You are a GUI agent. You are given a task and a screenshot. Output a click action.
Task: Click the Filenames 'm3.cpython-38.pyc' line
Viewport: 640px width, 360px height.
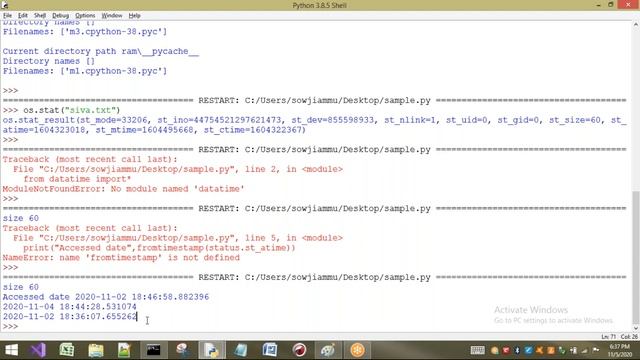coord(85,32)
